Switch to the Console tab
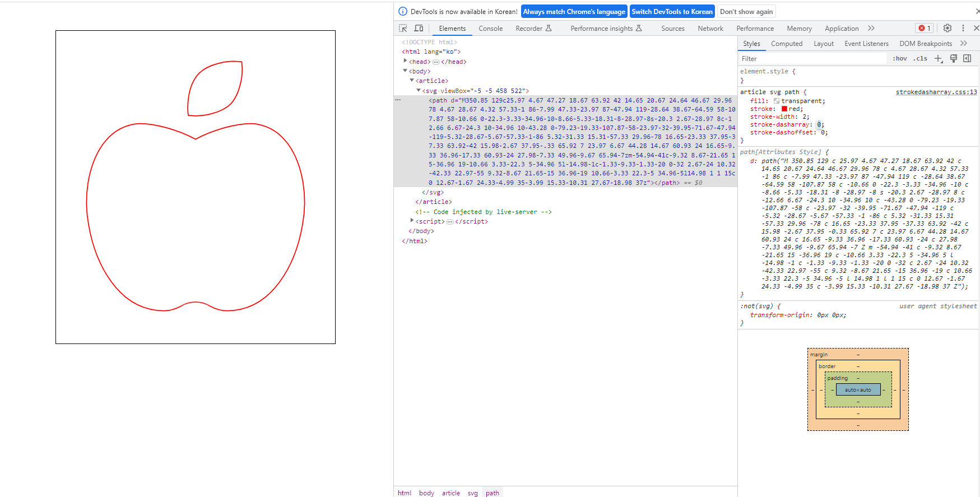Screen dimensions: 980x497 pos(490,29)
